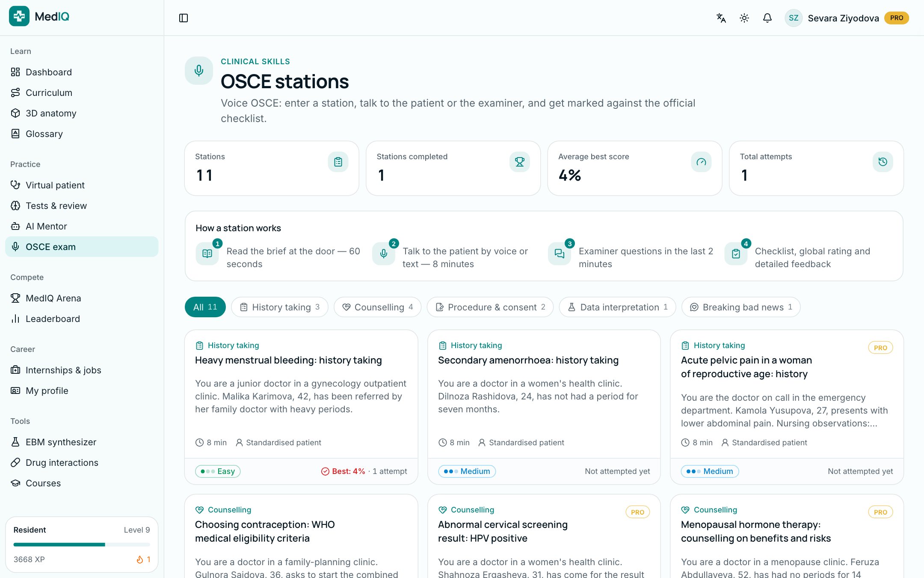924x578 pixels.
Task: Click the Average best score gauge icon
Action: 701,162
